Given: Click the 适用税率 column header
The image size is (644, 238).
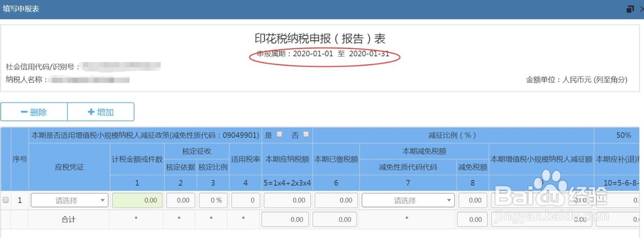Looking at the screenshot, I should (245, 159).
